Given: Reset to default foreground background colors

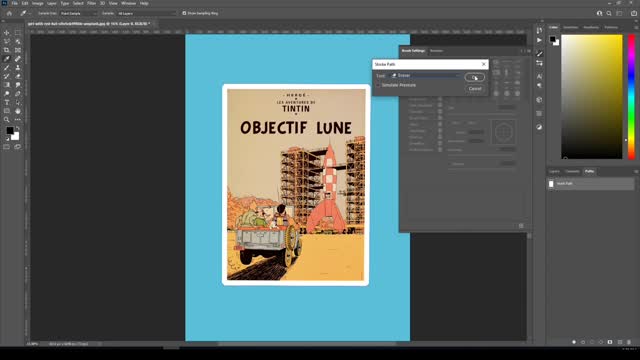Looking at the screenshot, I should [x=7, y=139].
